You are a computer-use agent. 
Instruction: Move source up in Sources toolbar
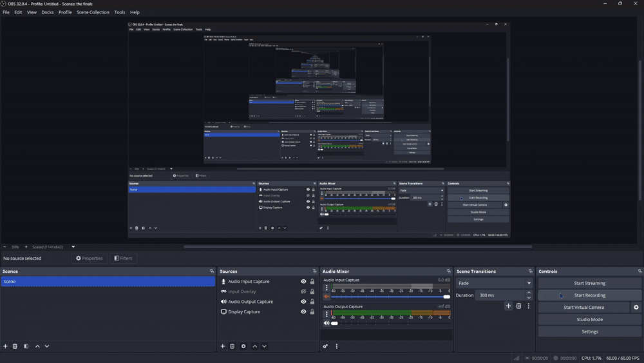(x=254, y=346)
